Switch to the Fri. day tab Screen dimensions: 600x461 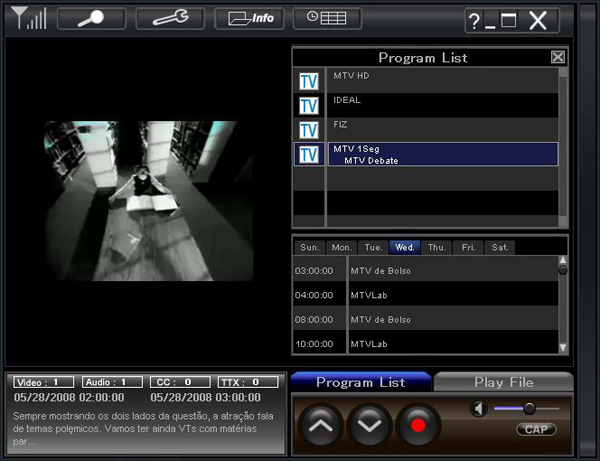468,248
